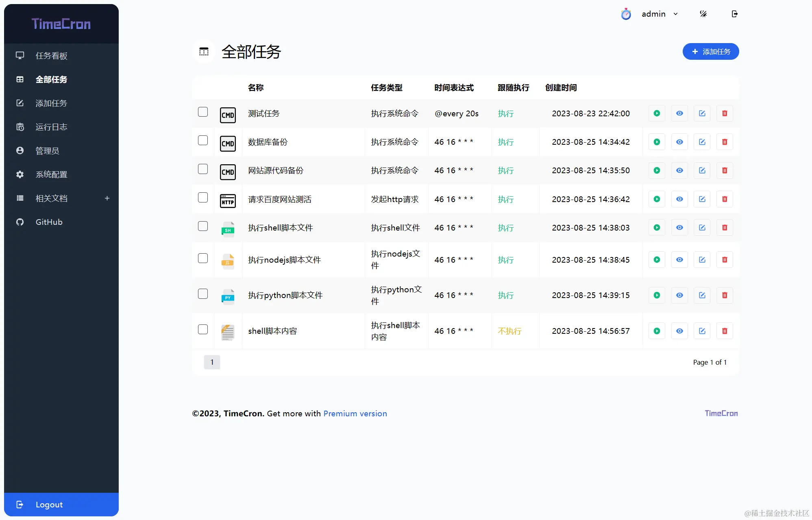Click the theme toggle icon in header
The image size is (812, 520).
(x=703, y=14)
